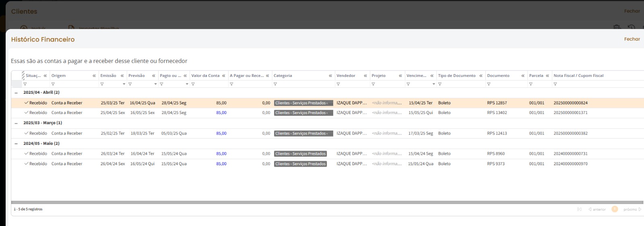The height and width of the screenshot is (226, 644).
Task: Collapse the Origem column using its chevrons
Action: [x=94, y=76]
